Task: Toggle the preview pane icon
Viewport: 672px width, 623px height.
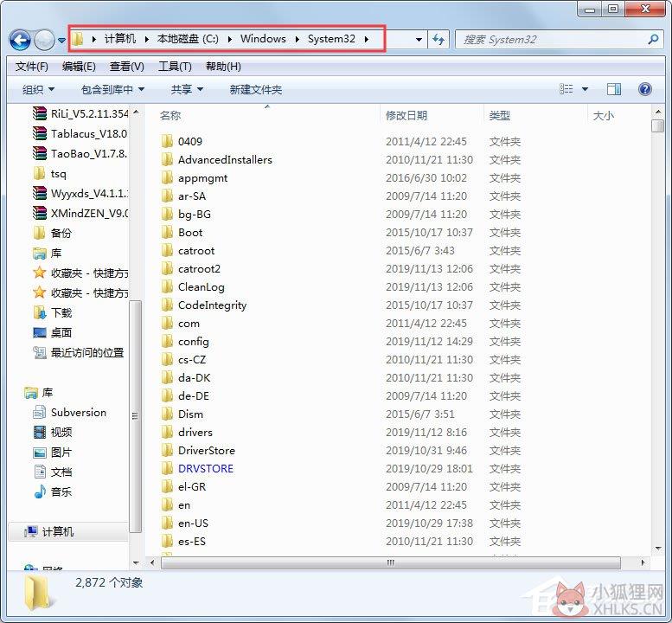Action: [614, 89]
